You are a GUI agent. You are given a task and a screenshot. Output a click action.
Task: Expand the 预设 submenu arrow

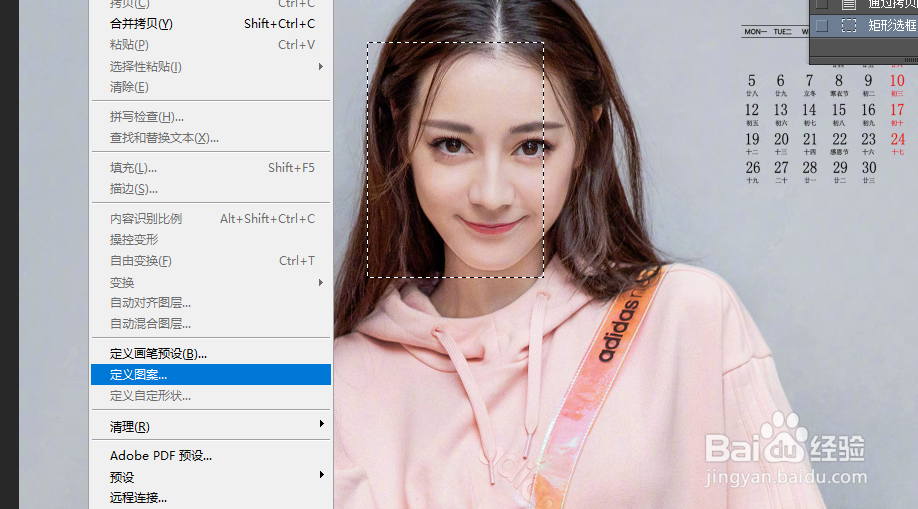(x=321, y=474)
